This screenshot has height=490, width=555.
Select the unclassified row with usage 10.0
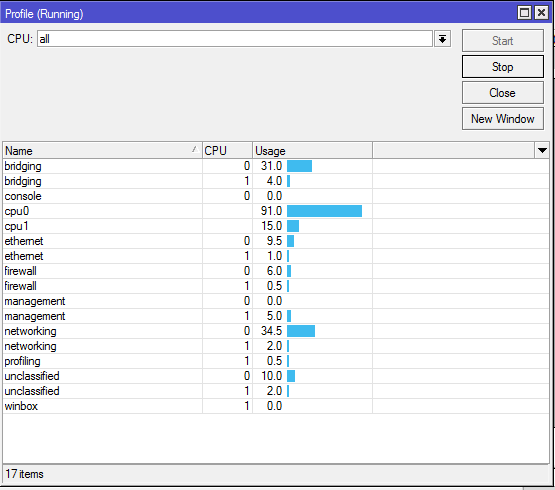[276, 376]
